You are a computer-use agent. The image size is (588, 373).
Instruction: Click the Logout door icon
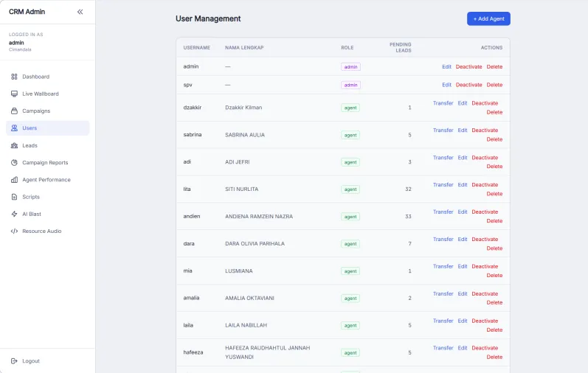(14, 361)
